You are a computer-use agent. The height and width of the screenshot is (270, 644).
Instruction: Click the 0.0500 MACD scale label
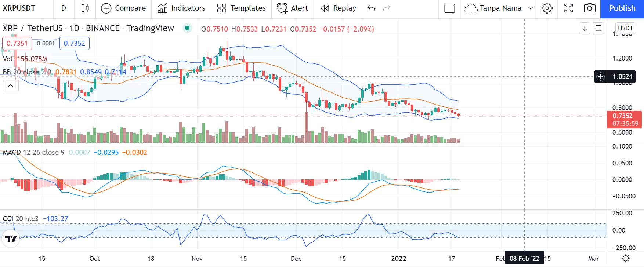coord(622,163)
